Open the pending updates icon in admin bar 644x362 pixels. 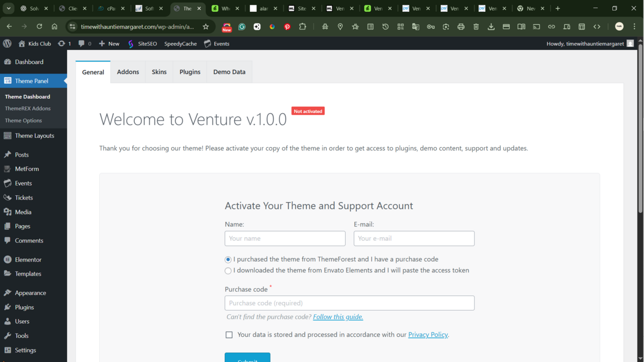point(64,43)
